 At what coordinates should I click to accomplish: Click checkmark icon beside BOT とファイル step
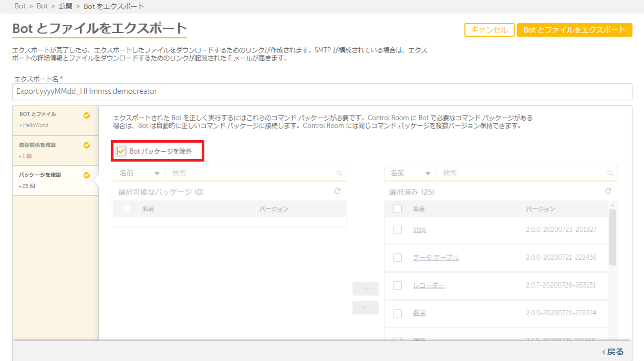point(87,116)
